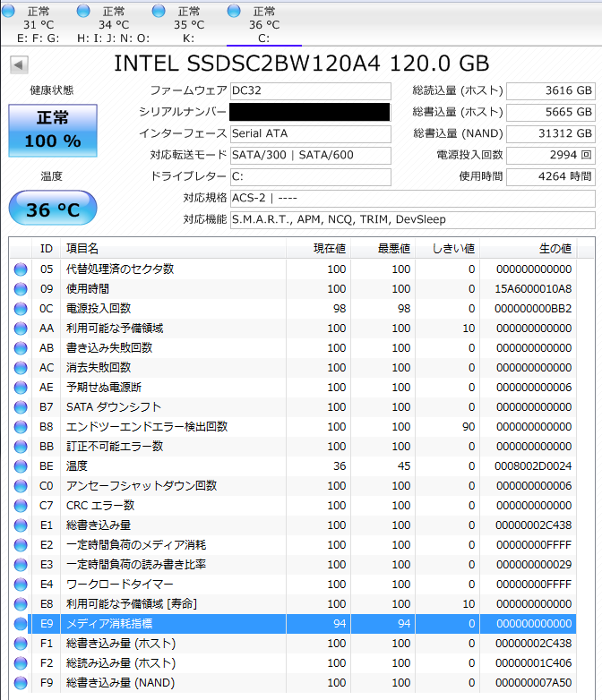
Task: Click status orb for ID E3 row
Action: coord(21,564)
